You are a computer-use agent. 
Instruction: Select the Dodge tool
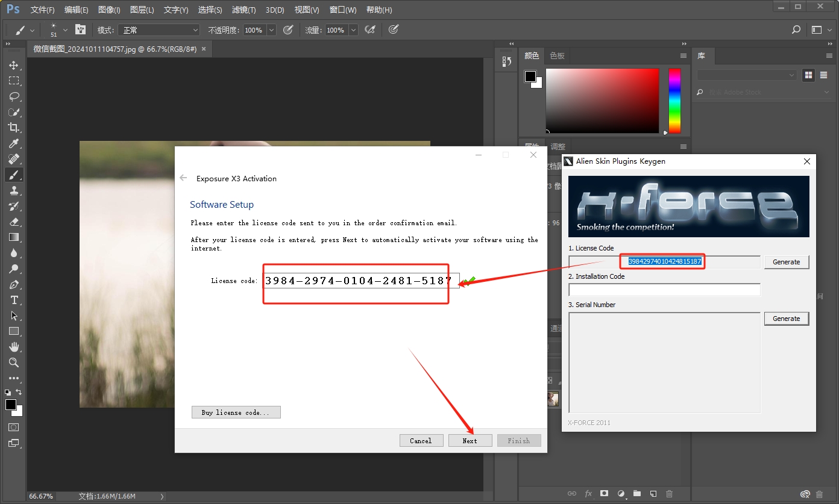click(x=13, y=269)
